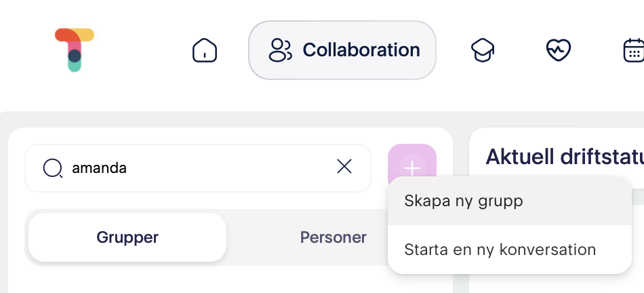Click the colorful T app logo
Image resolution: width=644 pixels, height=293 pixels.
[75, 50]
